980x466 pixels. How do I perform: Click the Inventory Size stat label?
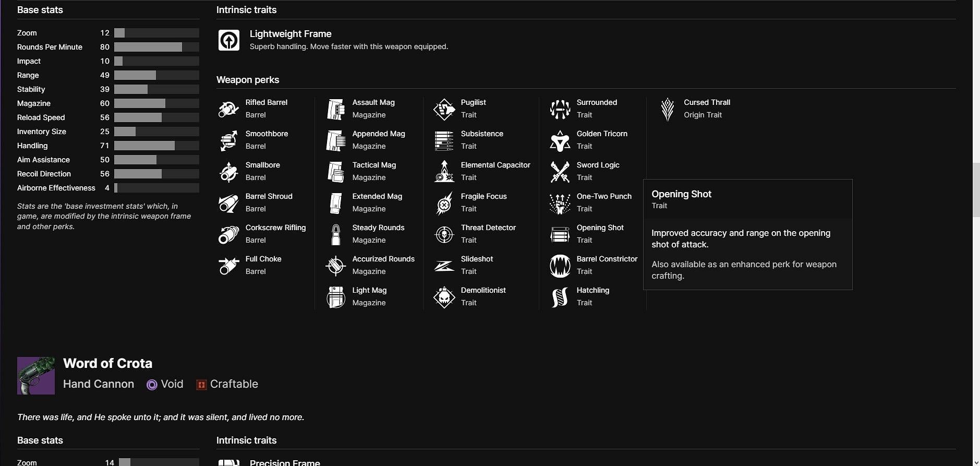point(41,132)
